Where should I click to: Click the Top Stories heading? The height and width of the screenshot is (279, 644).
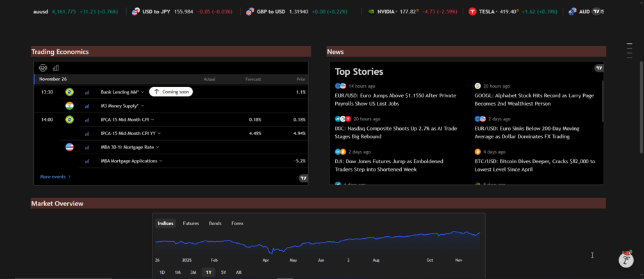click(x=359, y=72)
